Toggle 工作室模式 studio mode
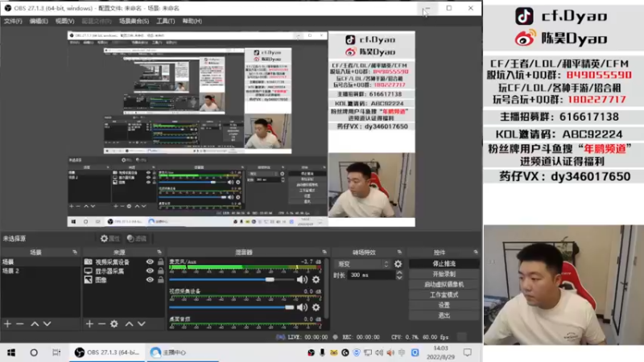644x362 pixels. click(444, 294)
